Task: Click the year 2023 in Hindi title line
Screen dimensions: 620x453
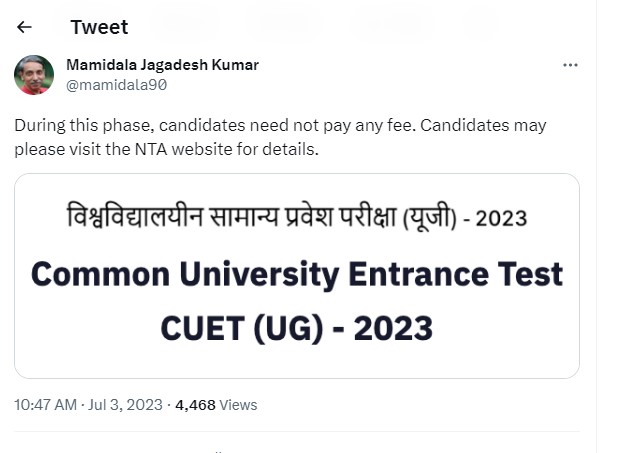Action: 500,218
